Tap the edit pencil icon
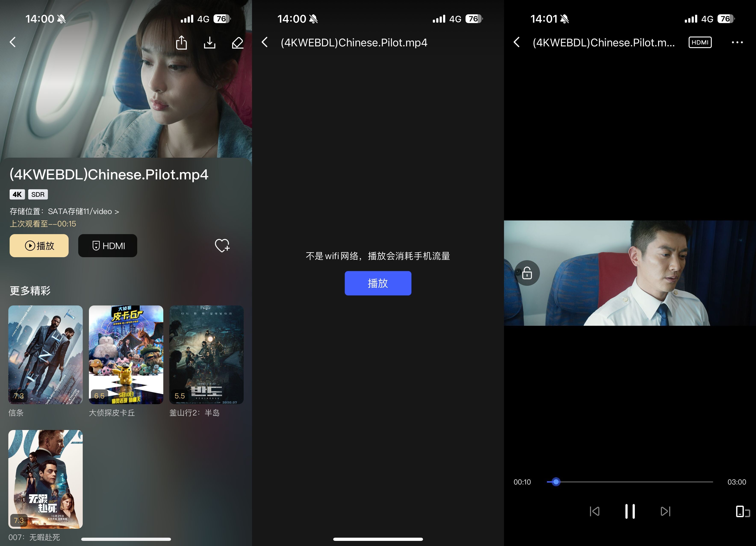The image size is (756, 546). (x=237, y=43)
